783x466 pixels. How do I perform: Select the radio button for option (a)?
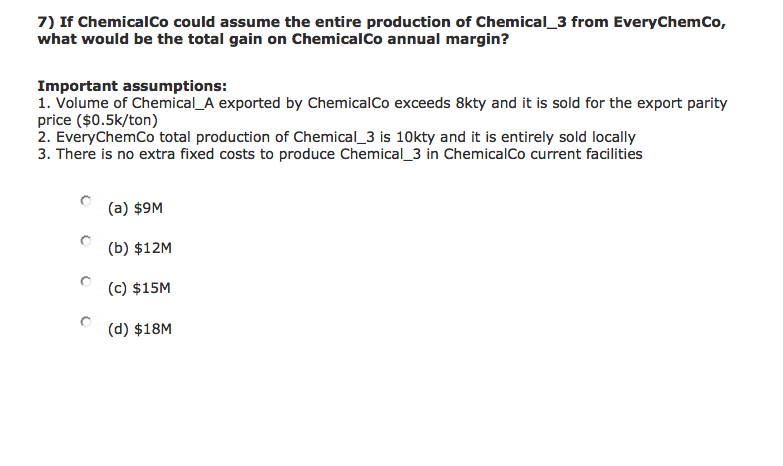pos(86,201)
